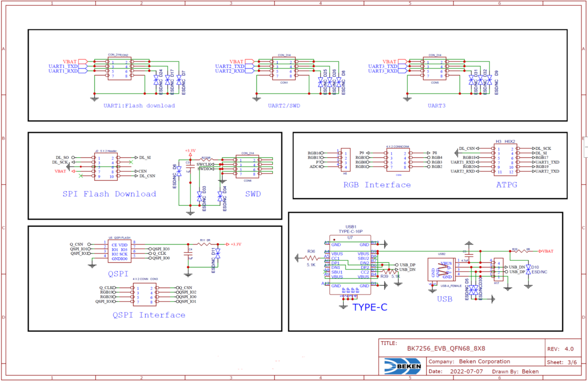Select resistor R11 0R in QSPI block
The image size is (588, 382).
[205, 245]
